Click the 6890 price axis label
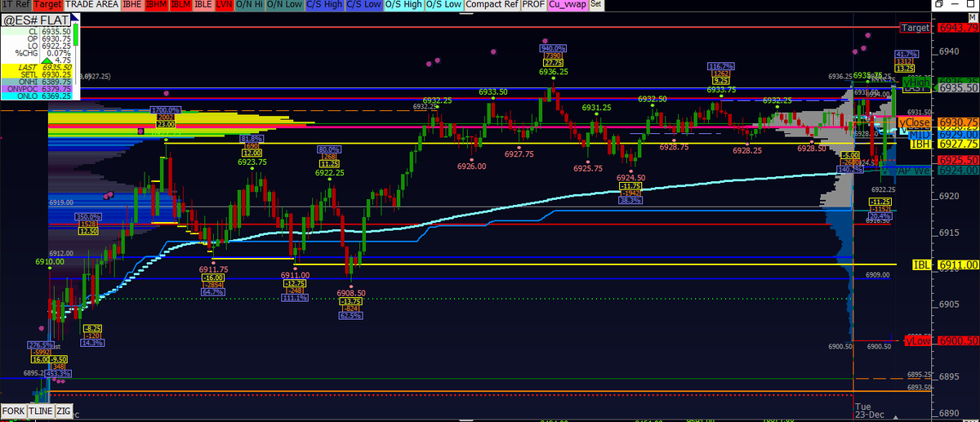The height and width of the screenshot is (422, 980). click(x=950, y=413)
